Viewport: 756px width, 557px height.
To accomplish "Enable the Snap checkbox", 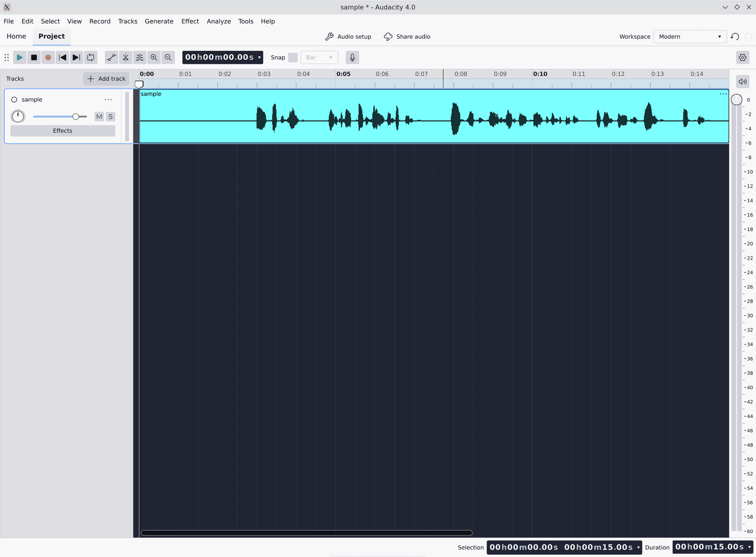I will coord(293,58).
